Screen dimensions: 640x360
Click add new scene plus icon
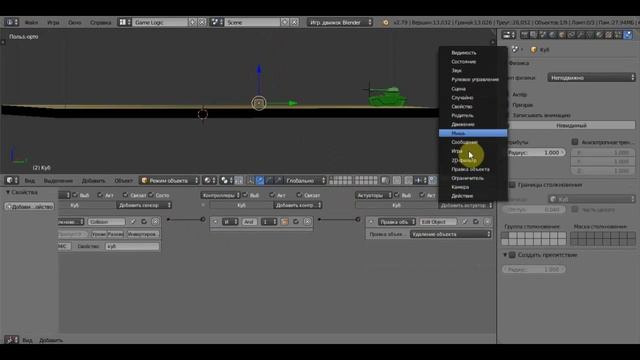point(285,22)
